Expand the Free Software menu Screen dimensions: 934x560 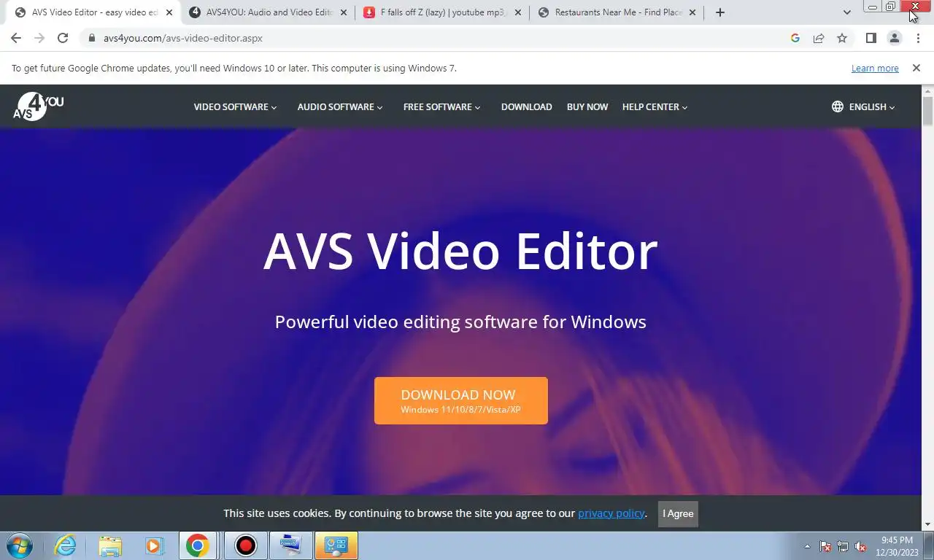pyautogui.click(x=441, y=106)
